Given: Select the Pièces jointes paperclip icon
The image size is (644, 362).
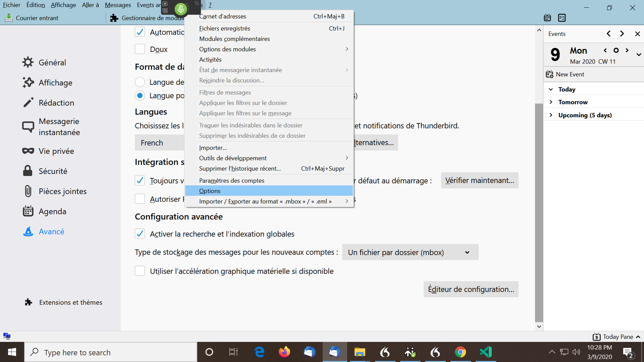Looking at the screenshot, I should pyautogui.click(x=28, y=191).
